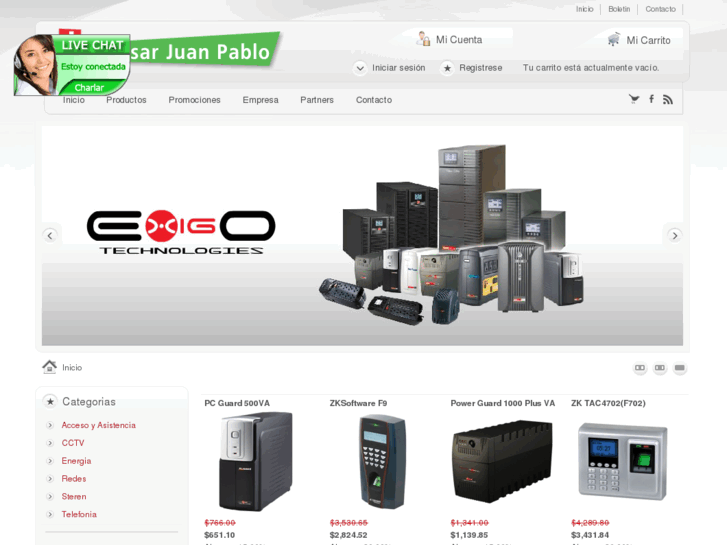Open the Energía category

(77, 461)
